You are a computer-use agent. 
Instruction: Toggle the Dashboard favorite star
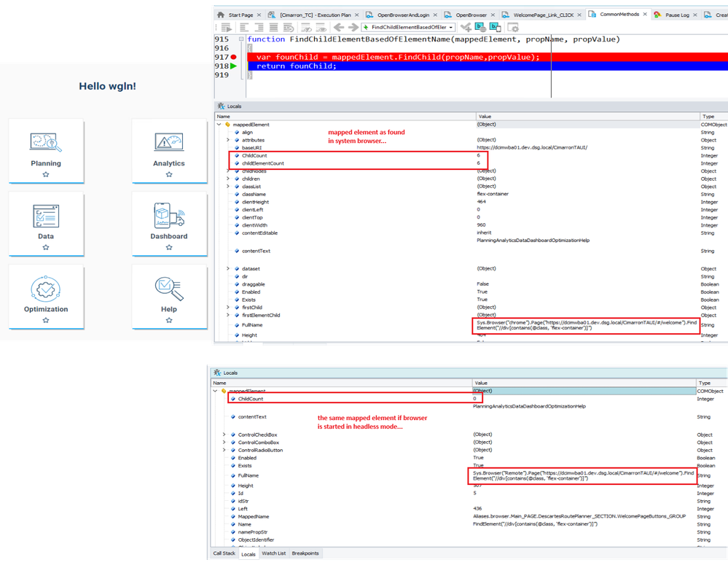(x=169, y=247)
